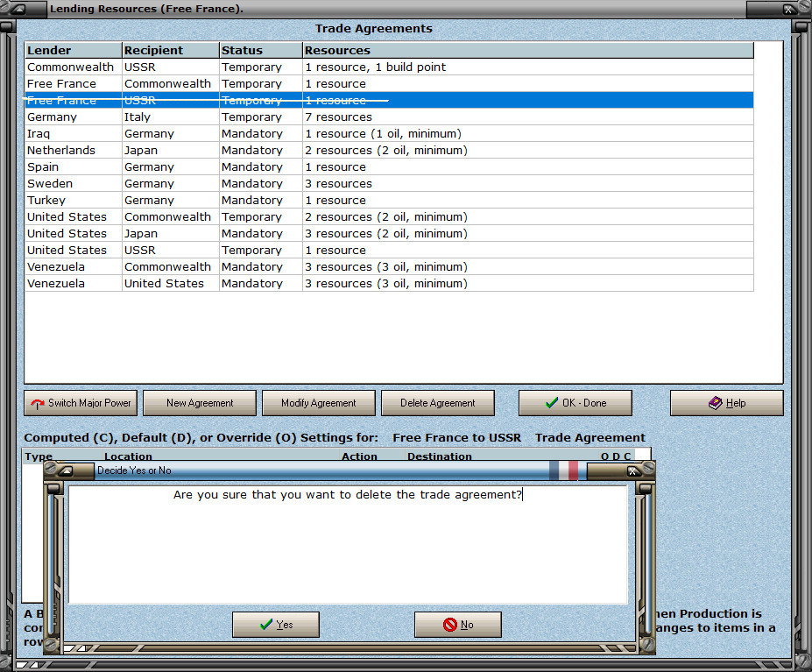Close the Decide Yes or No dialog
This screenshot has height=672, width=812.
coord(632,471)
